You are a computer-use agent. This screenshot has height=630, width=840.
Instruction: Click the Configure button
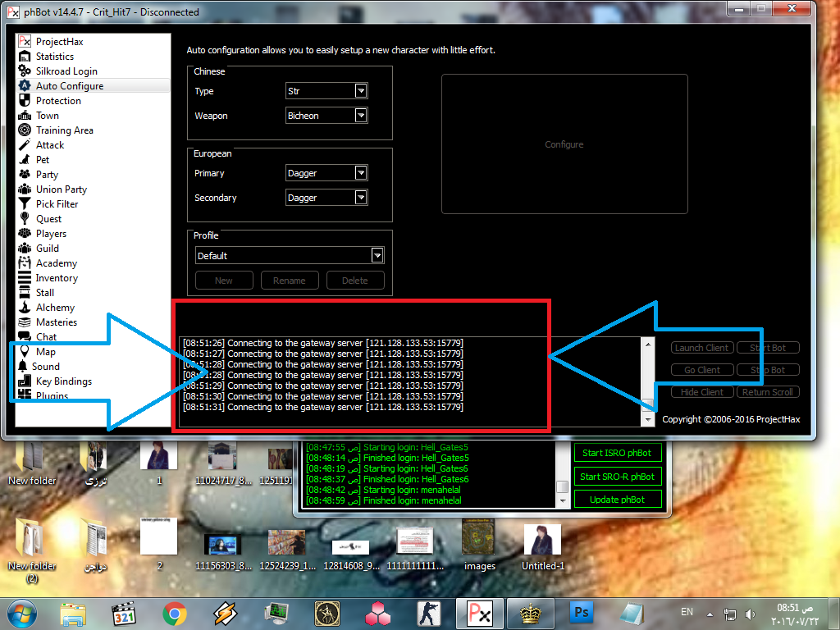pos(564,144)
